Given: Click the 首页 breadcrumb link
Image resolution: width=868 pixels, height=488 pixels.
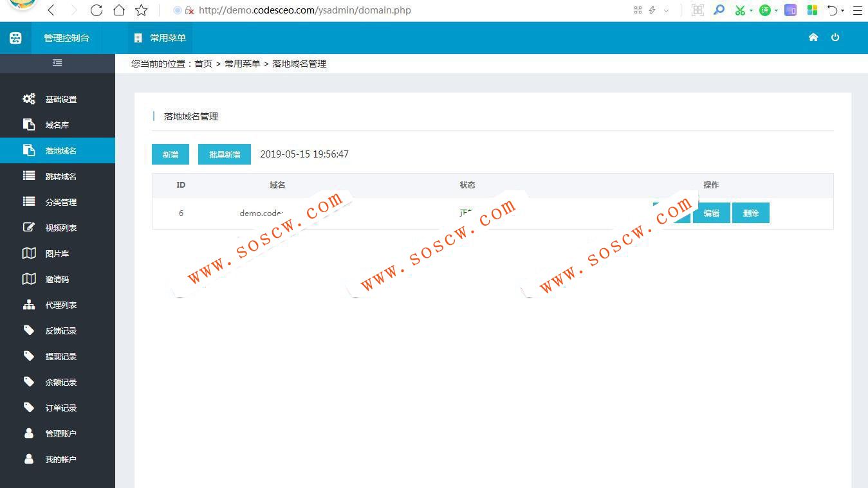Looking at the screenshot, I should pos(203,64).
